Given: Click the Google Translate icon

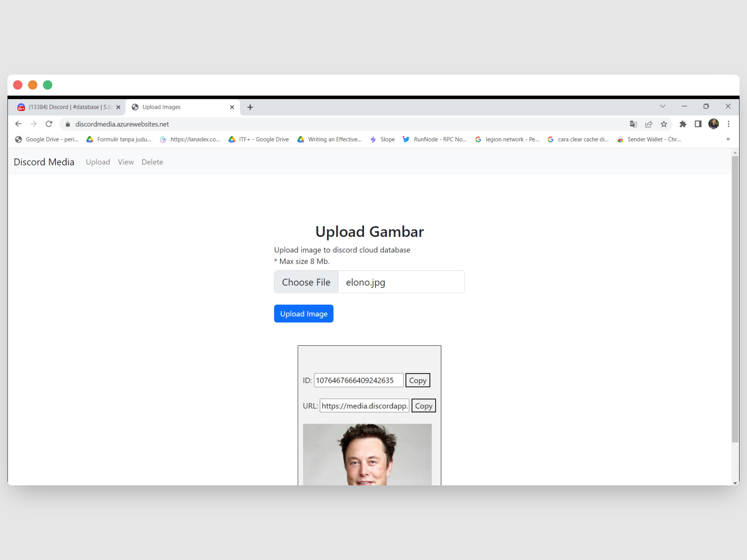Looking at the screenshot, I should [x=633, y=124].
